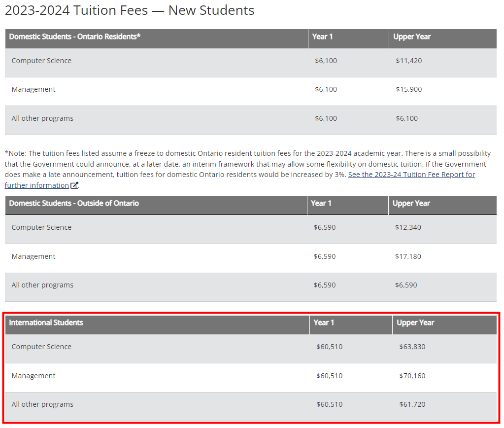Click the '2023-2024 Tuition Fees — New Students' heading
This screenshot has width=504, height=428.
click(x=130, y=10)
